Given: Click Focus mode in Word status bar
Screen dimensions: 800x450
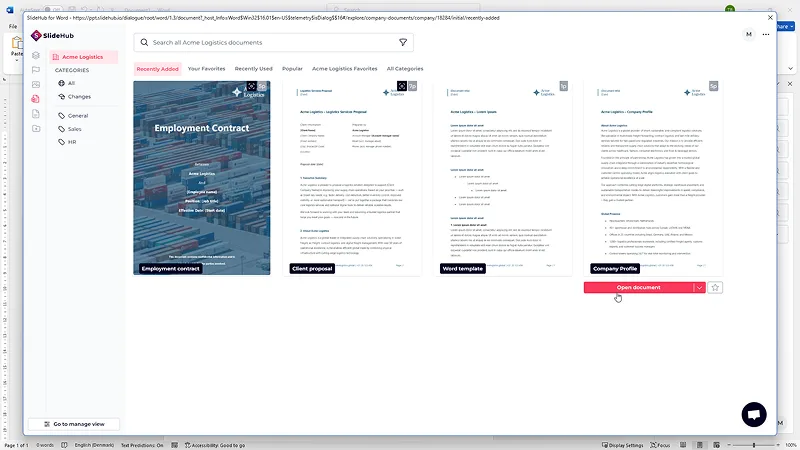Looking at the screenshot, I should click(x=660, y=445).
